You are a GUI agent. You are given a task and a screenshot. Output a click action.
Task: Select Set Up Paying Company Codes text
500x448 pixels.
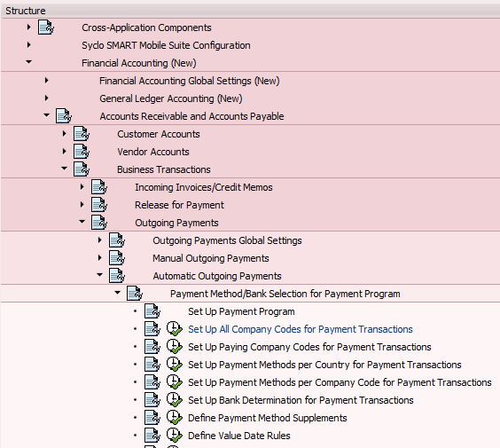(x=309, y=347)
